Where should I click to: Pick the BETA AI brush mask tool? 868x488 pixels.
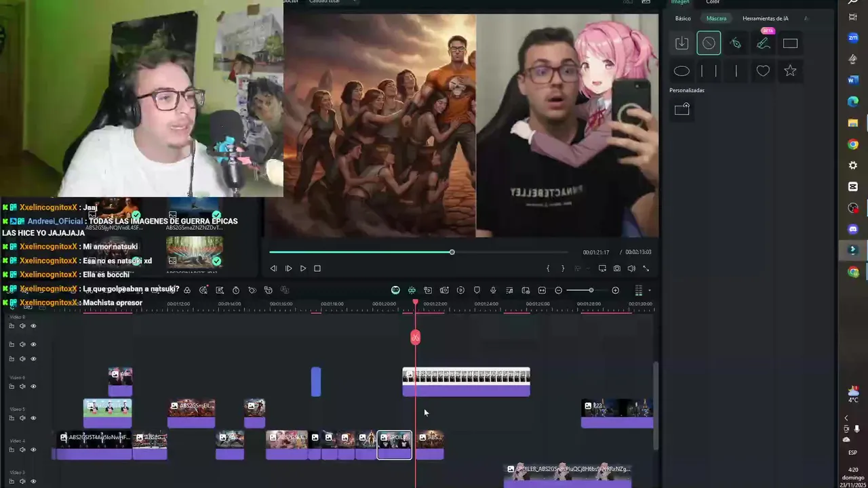(763, 43)
